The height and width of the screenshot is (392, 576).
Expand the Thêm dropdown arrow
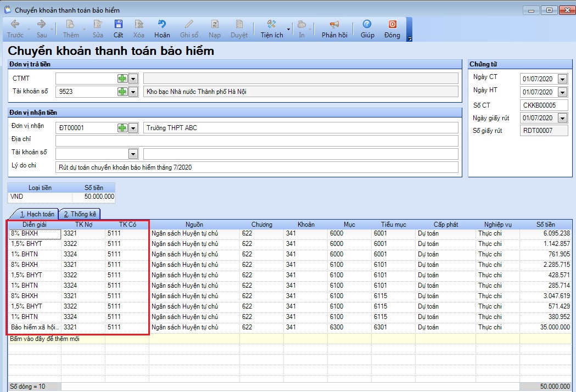click(x=84, y=30)
